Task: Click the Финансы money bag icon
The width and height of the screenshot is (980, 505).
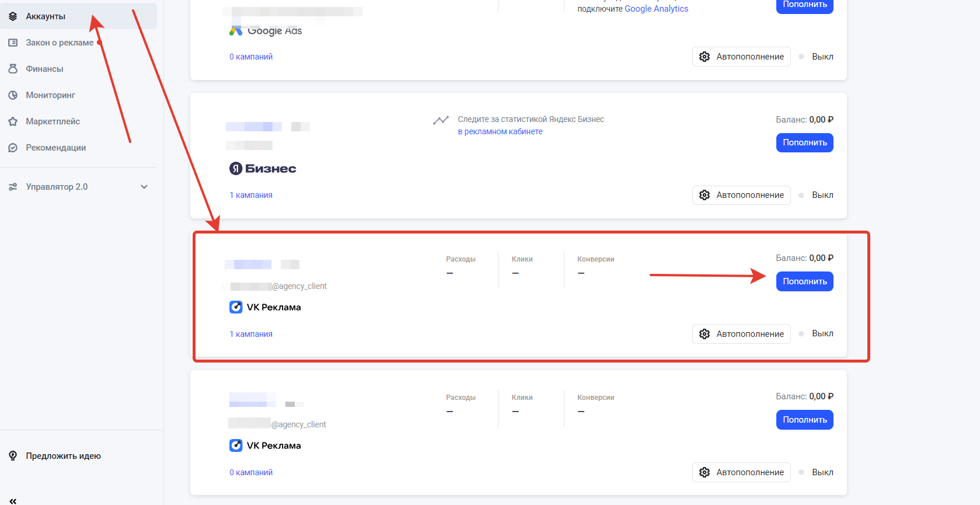Action: [13, 69]
